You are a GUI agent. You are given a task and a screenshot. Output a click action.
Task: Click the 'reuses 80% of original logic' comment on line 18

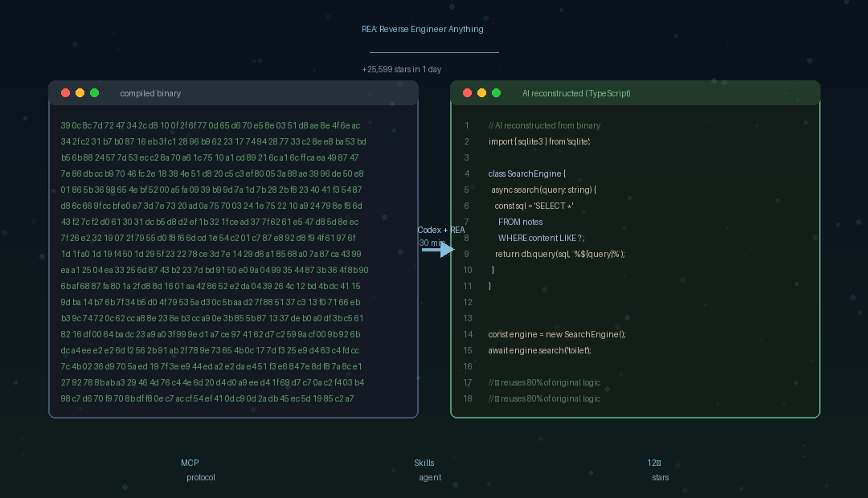pos(544,398)
